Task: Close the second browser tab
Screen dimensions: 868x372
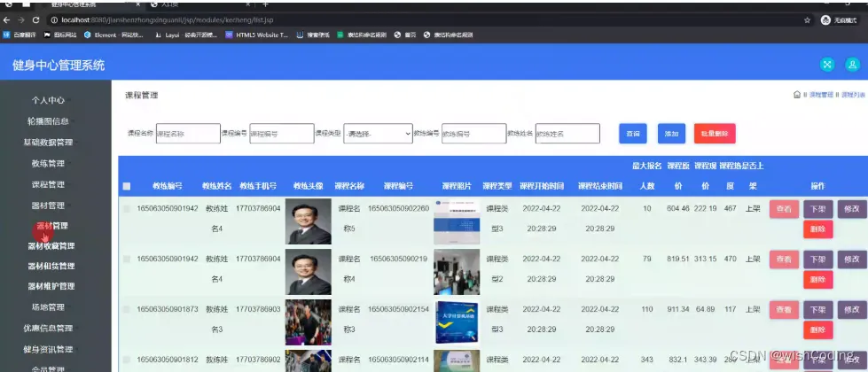Action: point(246,4)
